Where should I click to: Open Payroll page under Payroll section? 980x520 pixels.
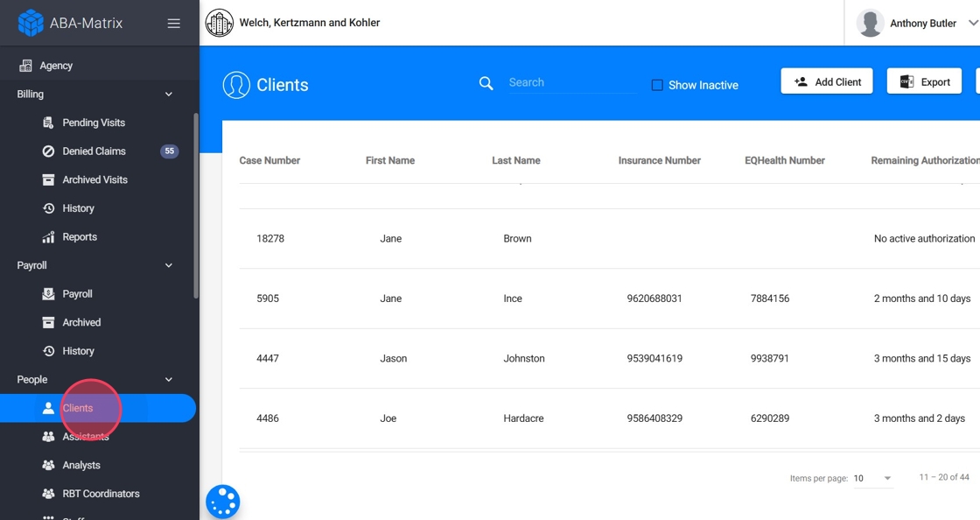click(78, 294)
